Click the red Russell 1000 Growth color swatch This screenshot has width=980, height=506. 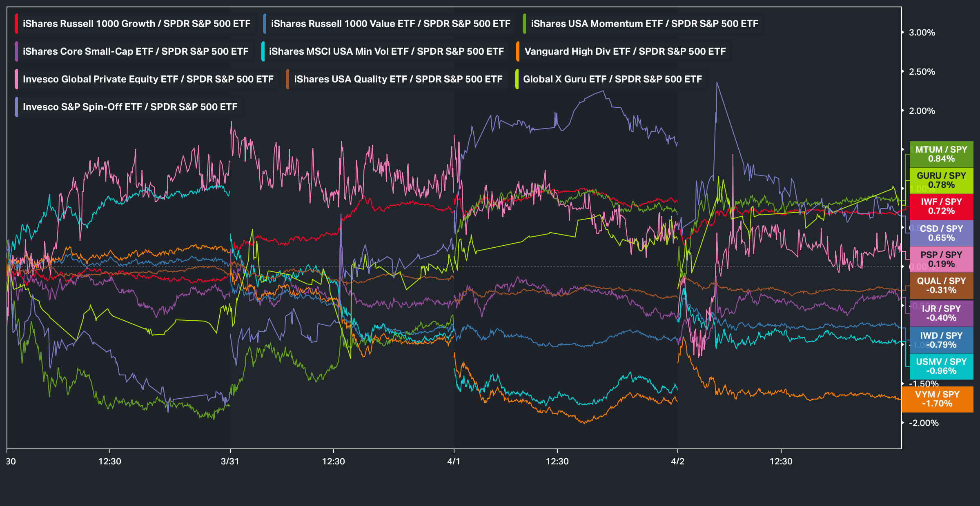click(16, 24)
